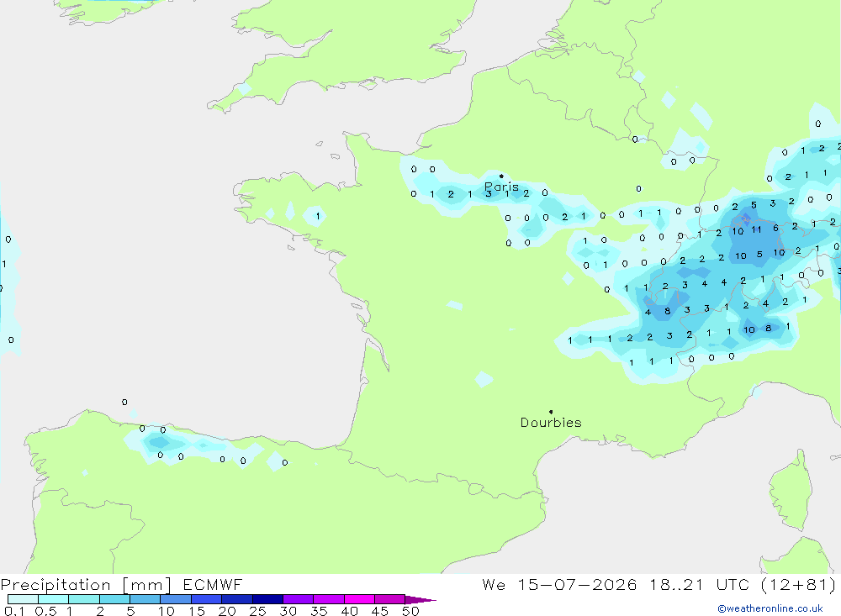Select the black dot marker above Paris label

click(x=501, y=176)
